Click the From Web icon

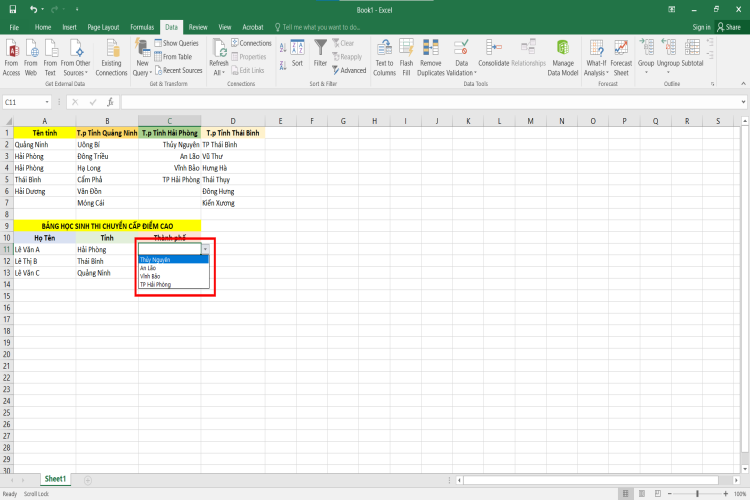(x=31, y=57)
